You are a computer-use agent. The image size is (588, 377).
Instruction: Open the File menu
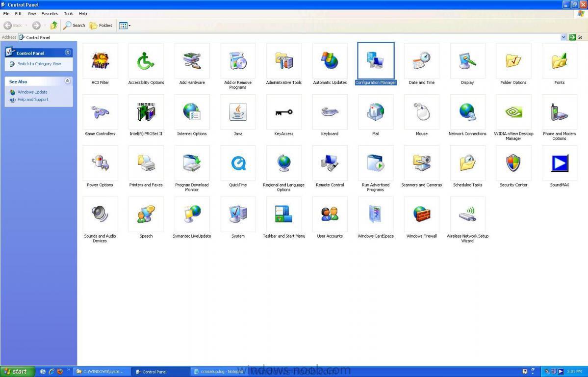click(6, 14)
